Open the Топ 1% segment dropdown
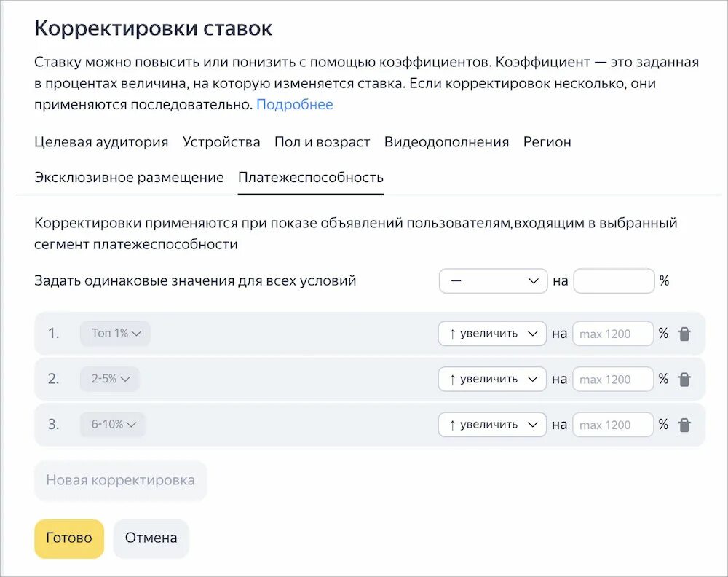The image size is (728, 577). pos(115,334)
